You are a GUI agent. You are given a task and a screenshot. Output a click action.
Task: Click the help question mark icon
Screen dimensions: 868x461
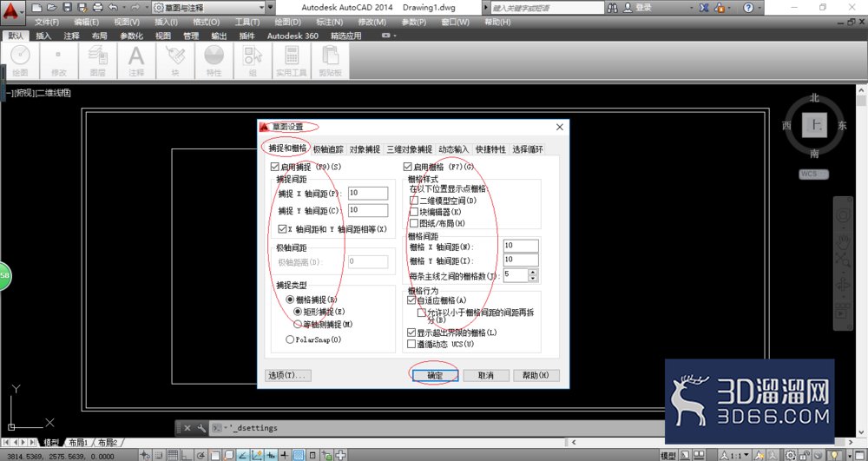(x=748, y=8)
